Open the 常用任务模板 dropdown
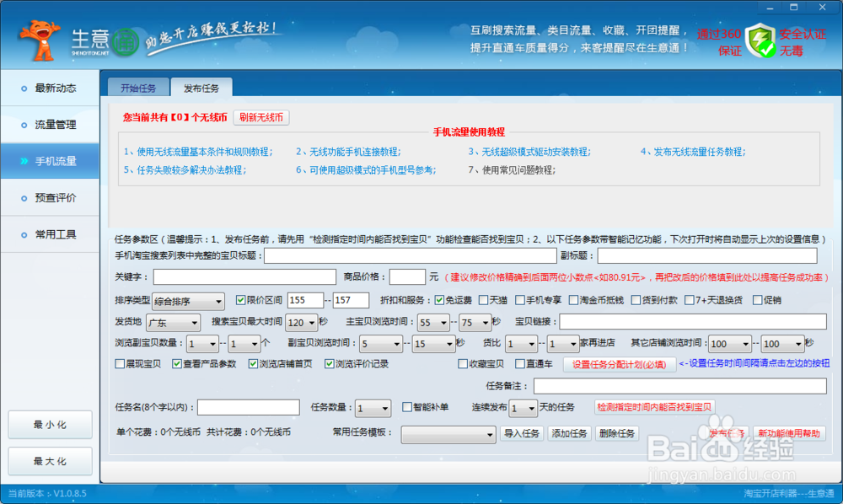 pyautogui.click(x=448, y=433)
